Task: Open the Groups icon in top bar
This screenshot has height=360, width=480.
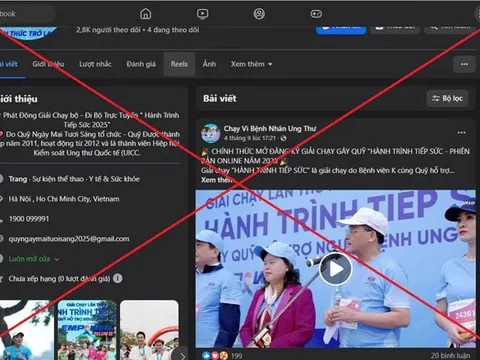Action: (x=259, y=14)
